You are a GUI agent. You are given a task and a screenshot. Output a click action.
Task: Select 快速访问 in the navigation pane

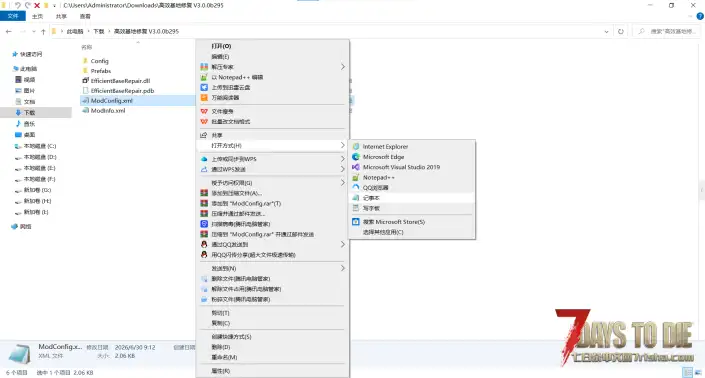coord(31,54)
